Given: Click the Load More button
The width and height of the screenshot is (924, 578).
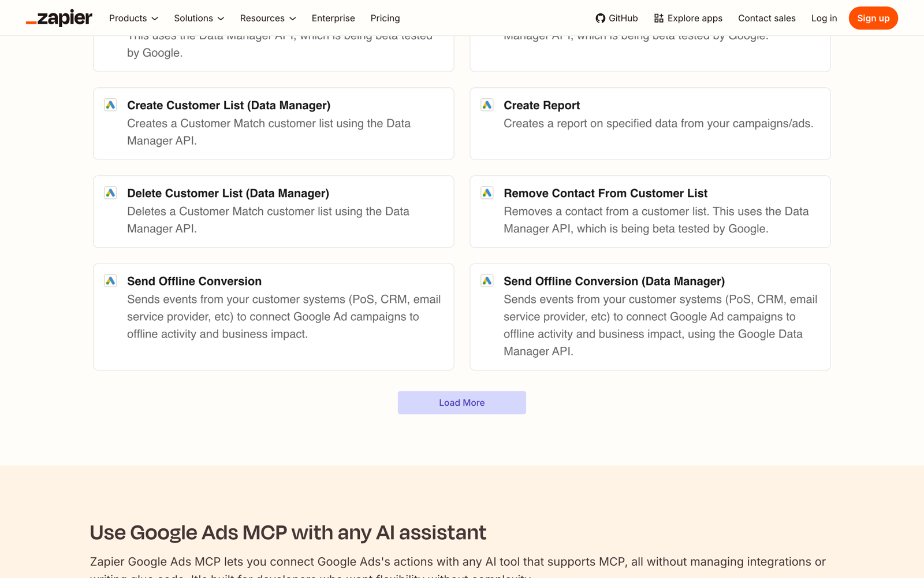Looking at the screenshot, I should [462, 403].
